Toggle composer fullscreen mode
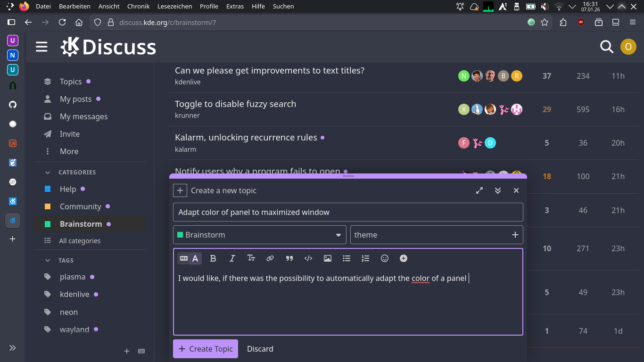The height and width of the screenshot is (362, 644). point(479,190)
